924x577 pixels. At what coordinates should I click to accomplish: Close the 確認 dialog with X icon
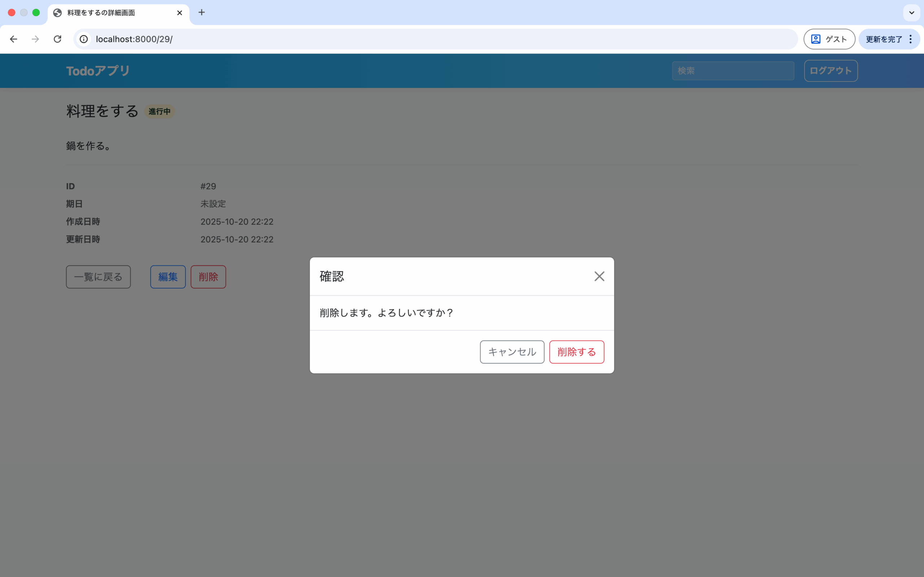pyautogui.click(x=599, y=276)
